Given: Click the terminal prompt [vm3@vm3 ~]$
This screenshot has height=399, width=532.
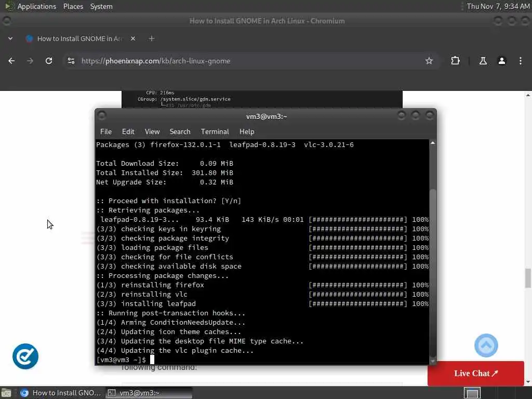Looking at the screenshot, I should tap(121, 360).
